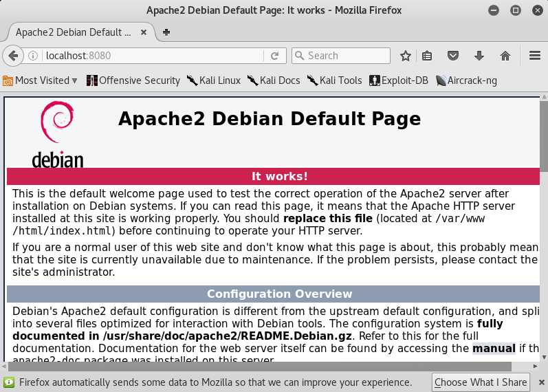This screenshot has height=392, width=548.
Task: Click the scroll right arrow
Action: point(536,366)
